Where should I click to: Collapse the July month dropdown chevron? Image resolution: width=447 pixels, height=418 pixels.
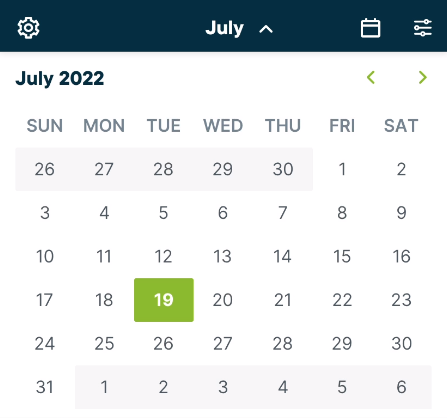coord(266,29)
